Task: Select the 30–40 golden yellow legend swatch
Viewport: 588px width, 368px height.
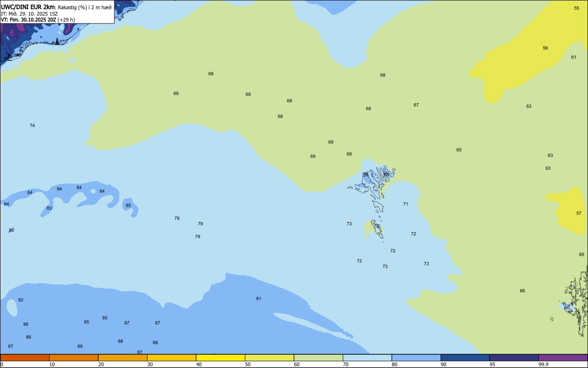Action: point(171,357)
